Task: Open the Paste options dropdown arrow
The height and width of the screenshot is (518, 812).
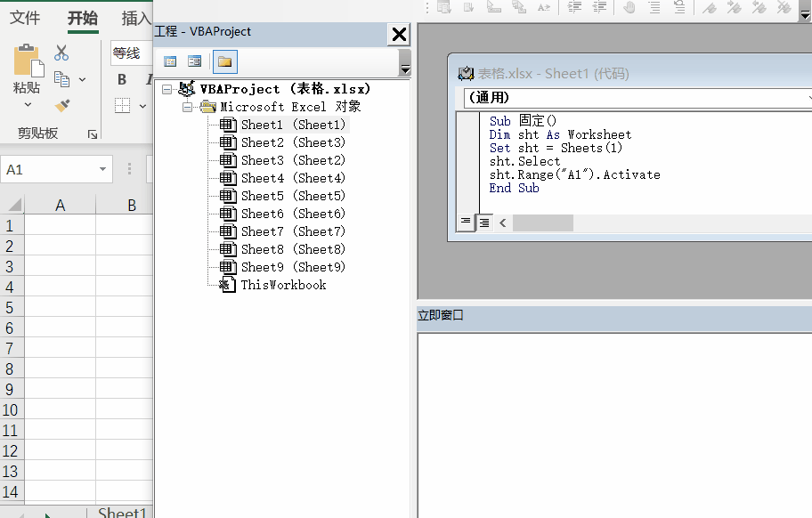Action: pyautogui.click(x=28, y=105)
